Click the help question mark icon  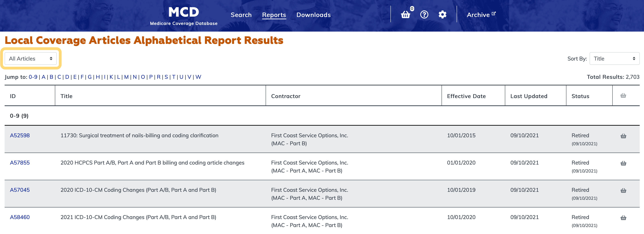[x=424, y=15]
